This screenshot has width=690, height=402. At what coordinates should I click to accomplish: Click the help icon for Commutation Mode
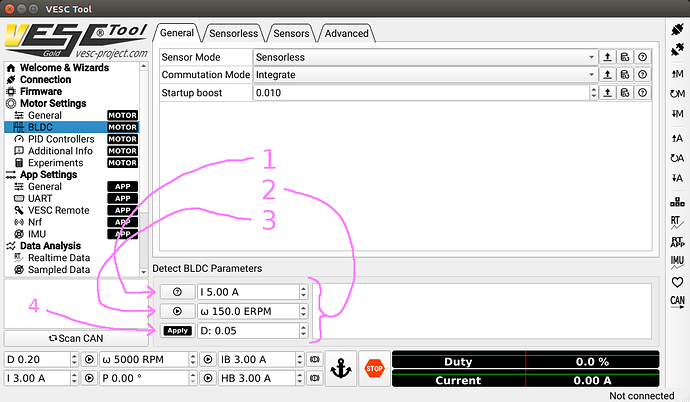(642, 75)
